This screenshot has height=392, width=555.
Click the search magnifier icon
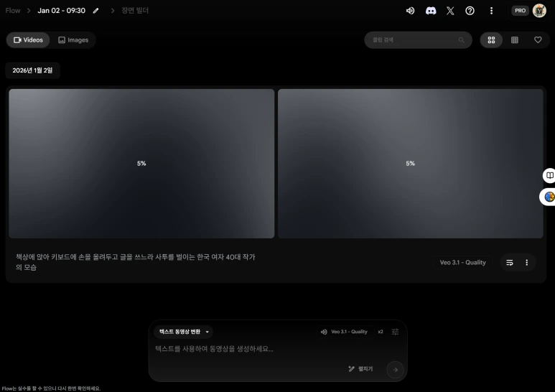tap(461, 40)
